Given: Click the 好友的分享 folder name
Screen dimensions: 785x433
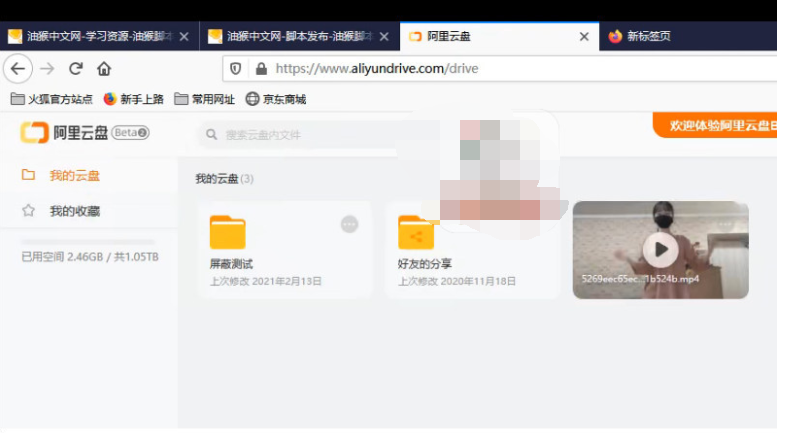Looking at the screenshot, I should (425, 264).
